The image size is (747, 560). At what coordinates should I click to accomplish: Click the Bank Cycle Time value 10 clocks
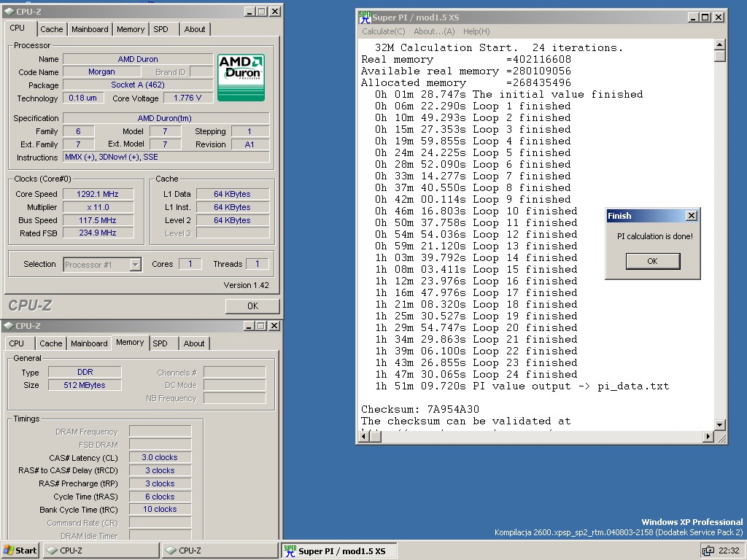[x=160, y=510]
